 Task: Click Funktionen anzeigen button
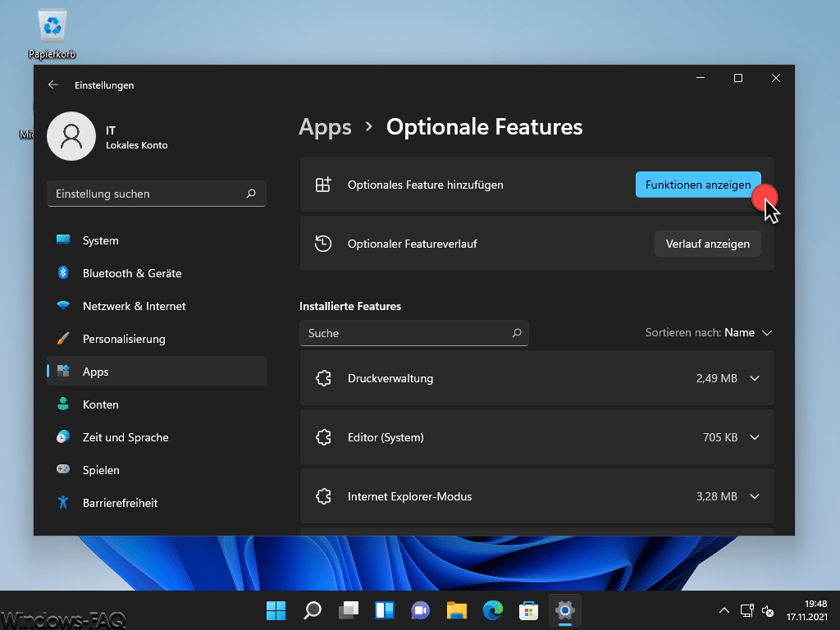click(698, 185)
